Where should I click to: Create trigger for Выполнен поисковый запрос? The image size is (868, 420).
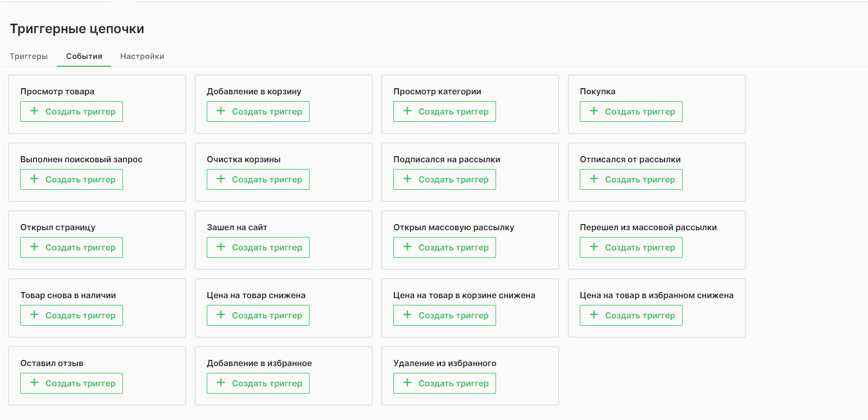(71, 180)
